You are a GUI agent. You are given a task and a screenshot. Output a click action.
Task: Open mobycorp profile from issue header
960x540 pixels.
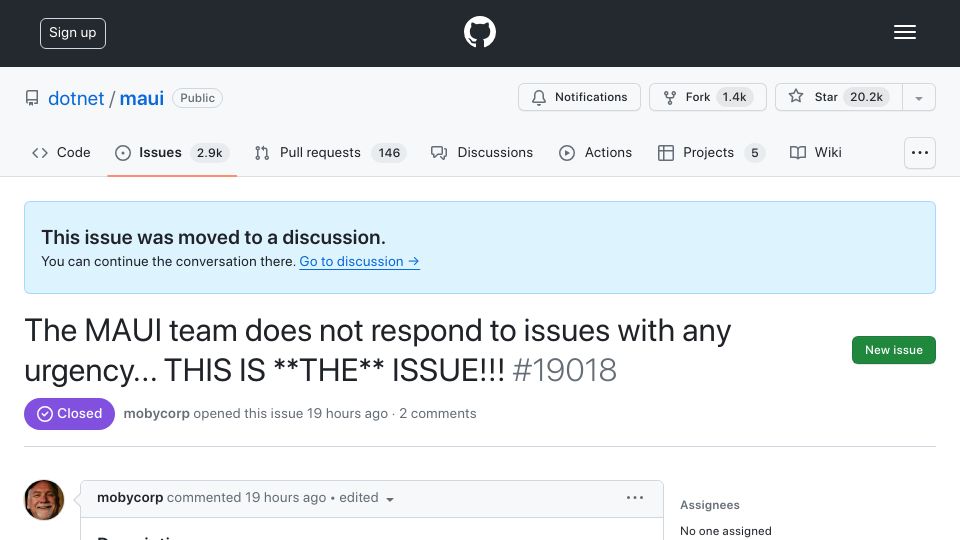click(x=157, y=414)
